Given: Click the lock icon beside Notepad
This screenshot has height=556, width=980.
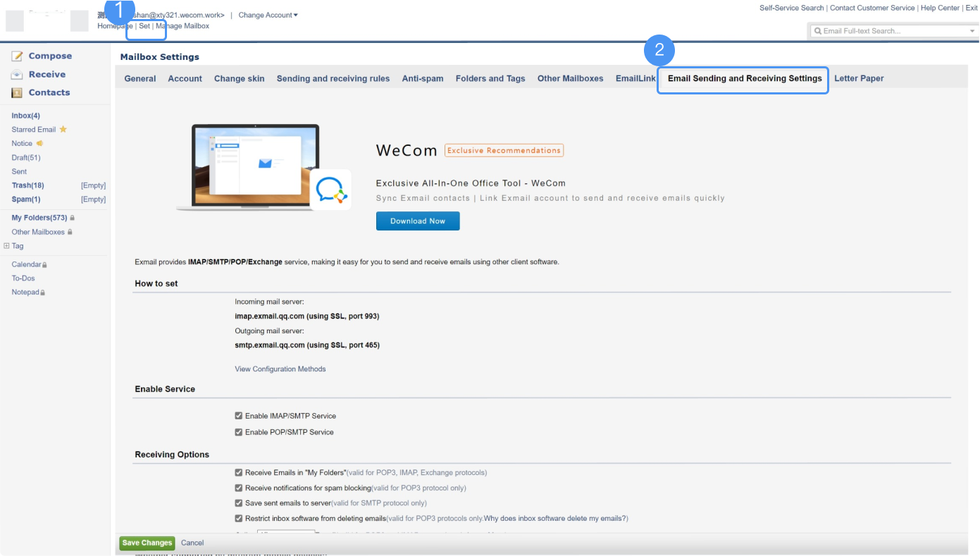Looking at the screenshot, I should click(x=42, y=292).
